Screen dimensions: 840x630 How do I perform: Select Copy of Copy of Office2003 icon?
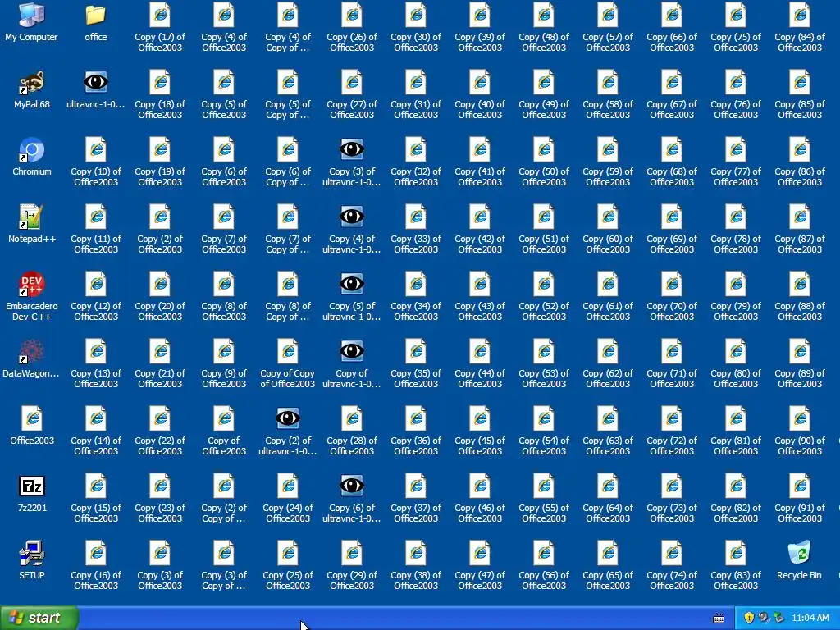288,351
